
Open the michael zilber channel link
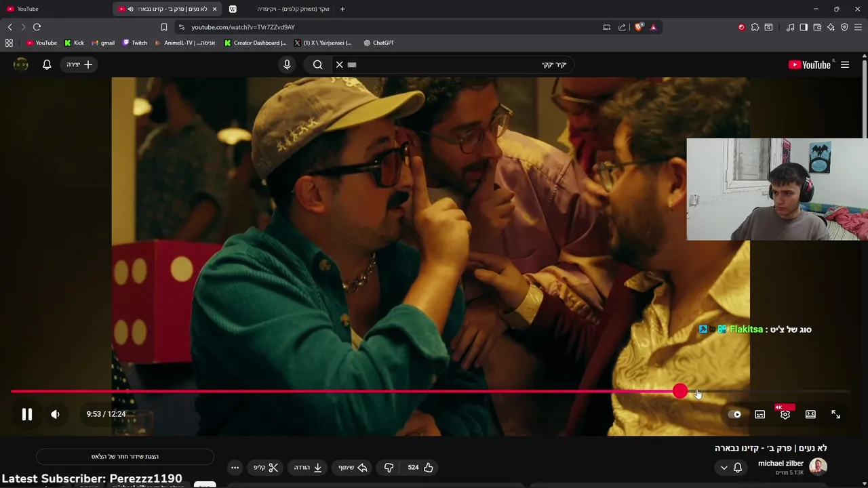[781, 463]
